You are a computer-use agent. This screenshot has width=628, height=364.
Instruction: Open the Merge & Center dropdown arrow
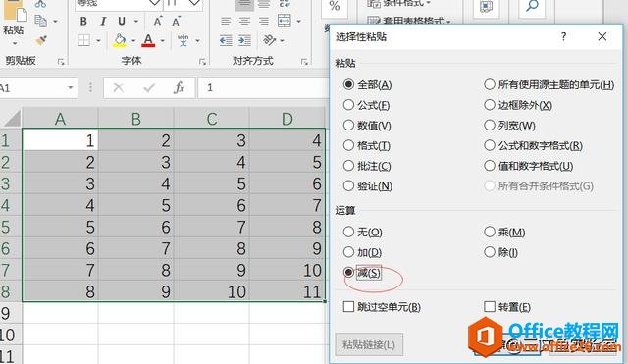[298, 22]
